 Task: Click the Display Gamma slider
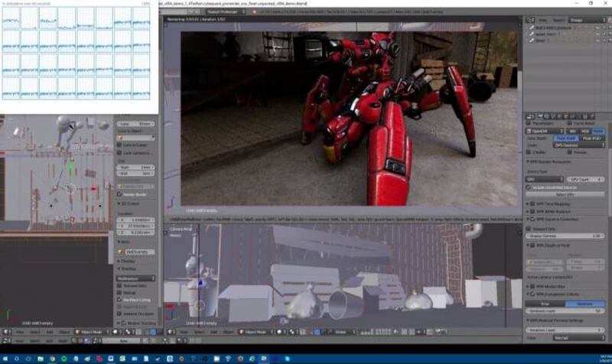[x=565, y=236]
